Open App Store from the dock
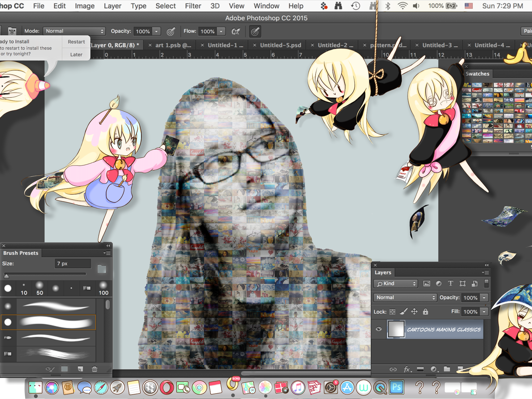The height and width of the screenshot is (399, 532). (347, 388)
